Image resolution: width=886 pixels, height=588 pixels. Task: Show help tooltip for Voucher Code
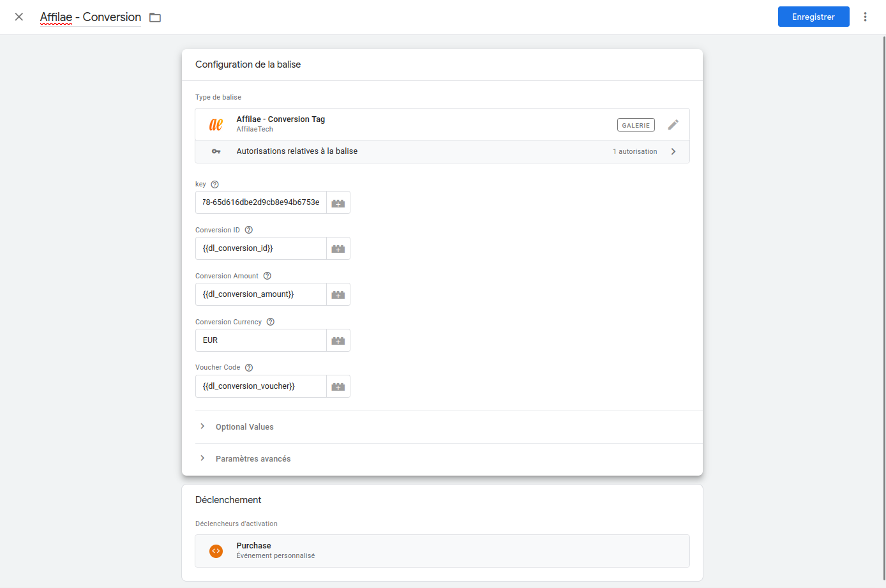(249, 368)
